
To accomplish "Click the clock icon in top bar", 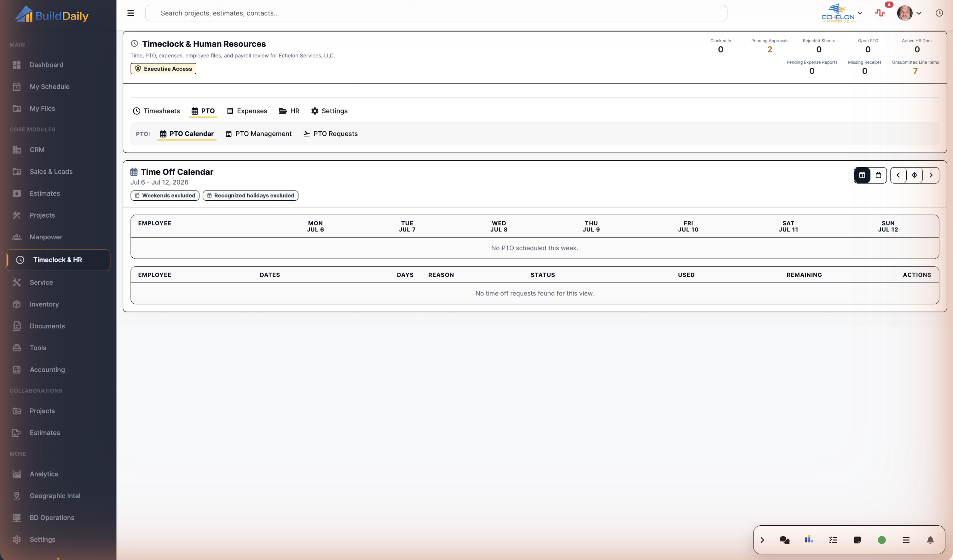I will point(939,13).
